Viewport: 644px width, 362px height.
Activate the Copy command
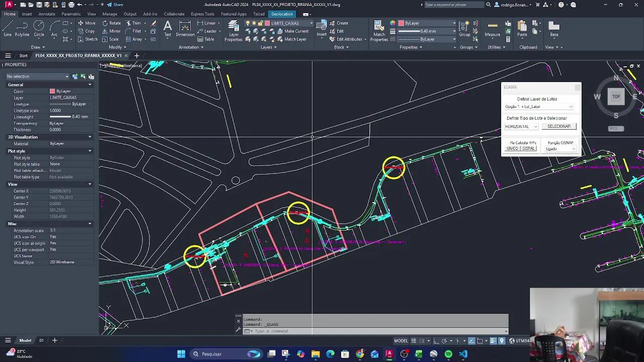coord(86,31)
